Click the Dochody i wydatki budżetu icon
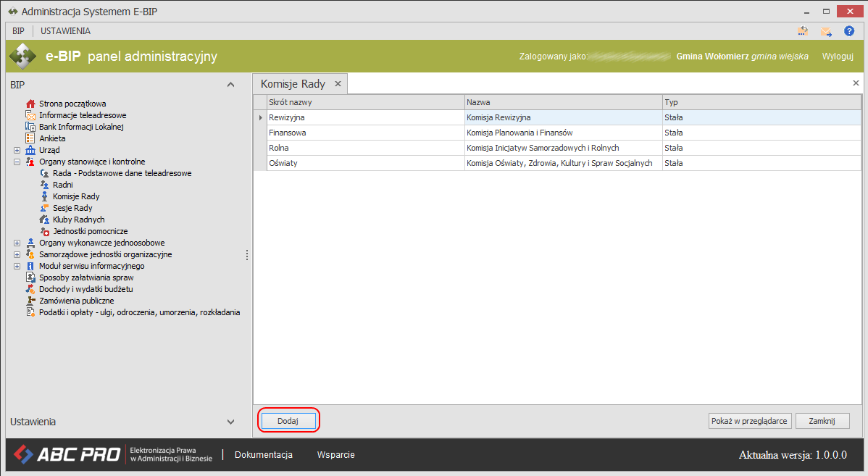This screenshot has height=476, width=868. tap(30, 290)
